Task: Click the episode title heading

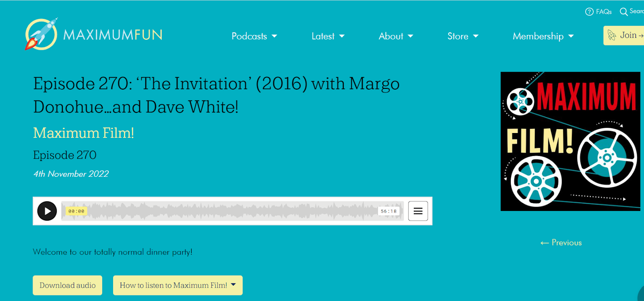Action: [x=217, y=95]
